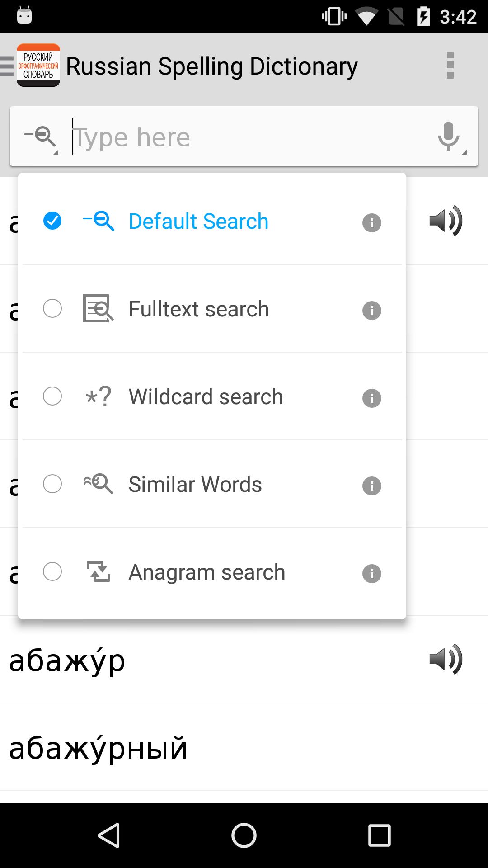This screenshot has height=868, width=488.
Task: Choose the Similar Words radio button
Action: pos(52,484)
